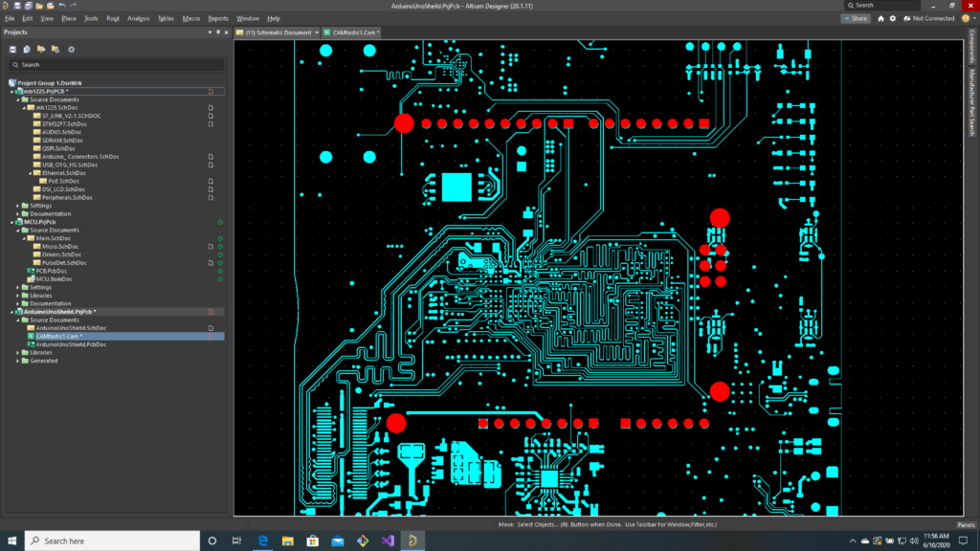This screenshot has height=551, width=980.
Task: Click the Projects panel settings gear icon
Action: tap(71, 49)
